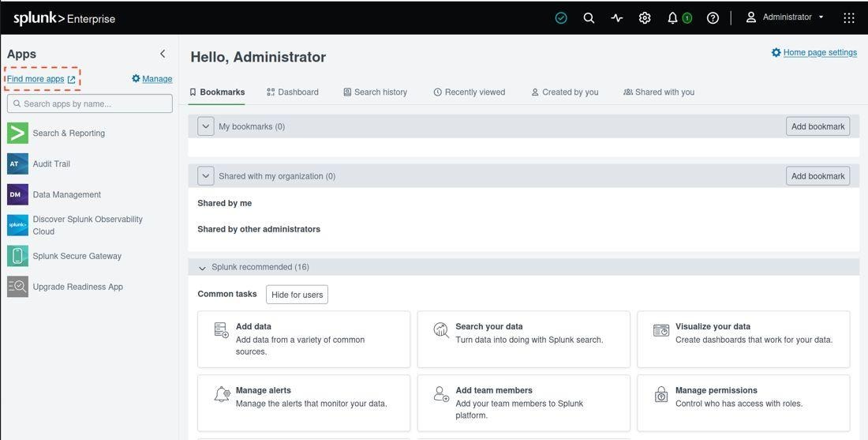Open the Splunk Secure Gateway app icon
Viewport: 868px width, 440px height.
(17, 256)
